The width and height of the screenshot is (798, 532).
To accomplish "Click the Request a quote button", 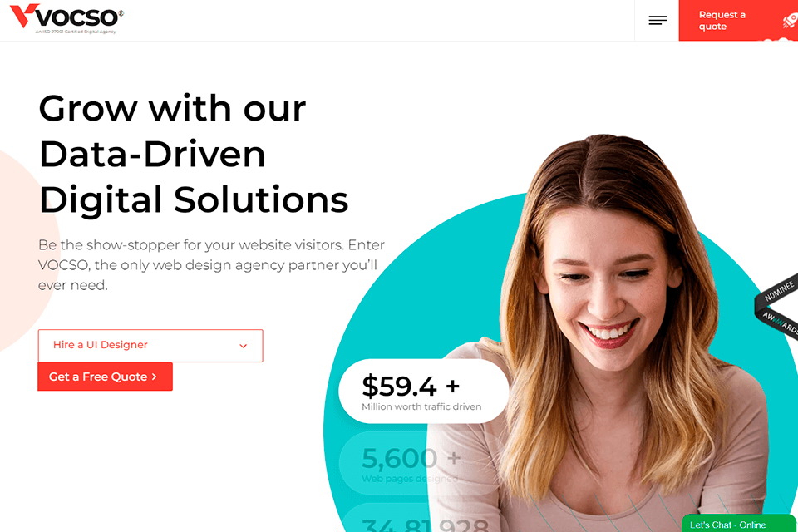I will [x=738, y=20].
